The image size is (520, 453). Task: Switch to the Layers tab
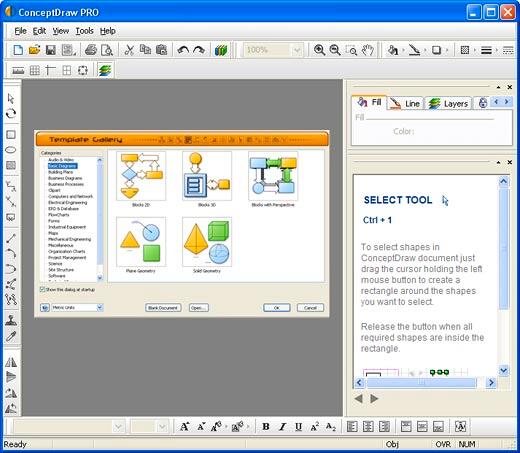[449, 104]
